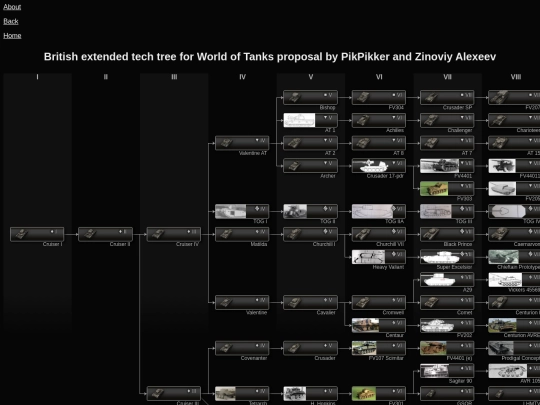Select the Cruiser IV tank node

pos(174,234)
